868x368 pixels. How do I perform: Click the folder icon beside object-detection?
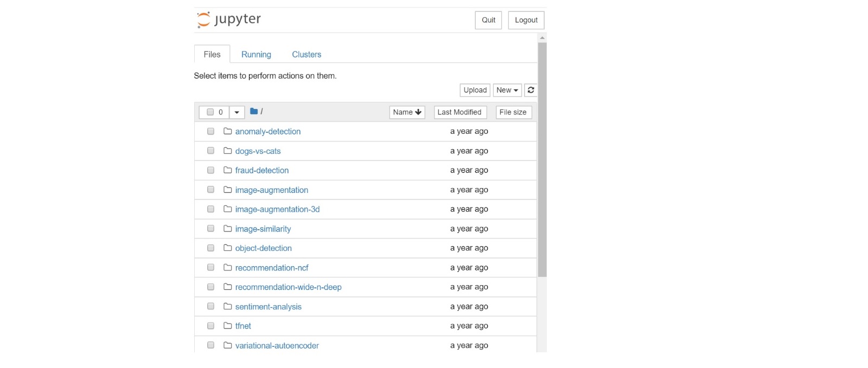pyautogui.click(x=228, y=248)
